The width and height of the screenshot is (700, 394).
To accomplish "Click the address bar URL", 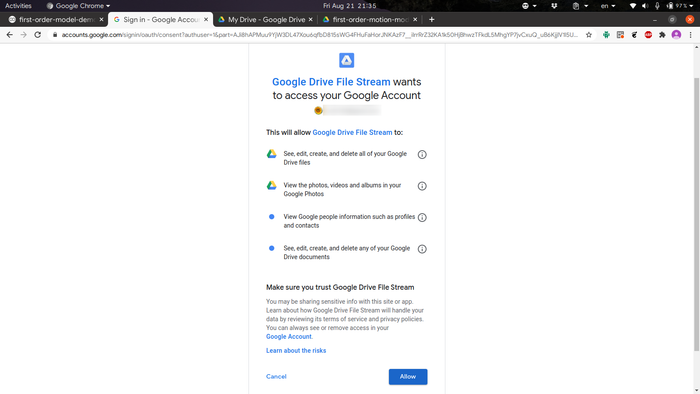I will coord(319,35).
